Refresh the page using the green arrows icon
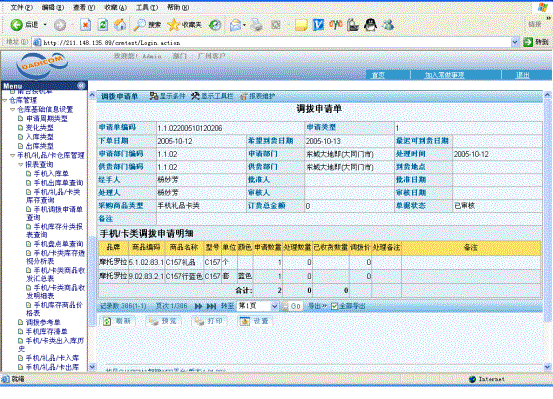 103,25
